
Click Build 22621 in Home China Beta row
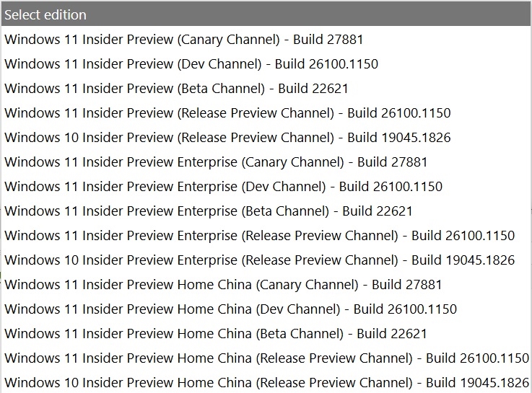(391, 333)
